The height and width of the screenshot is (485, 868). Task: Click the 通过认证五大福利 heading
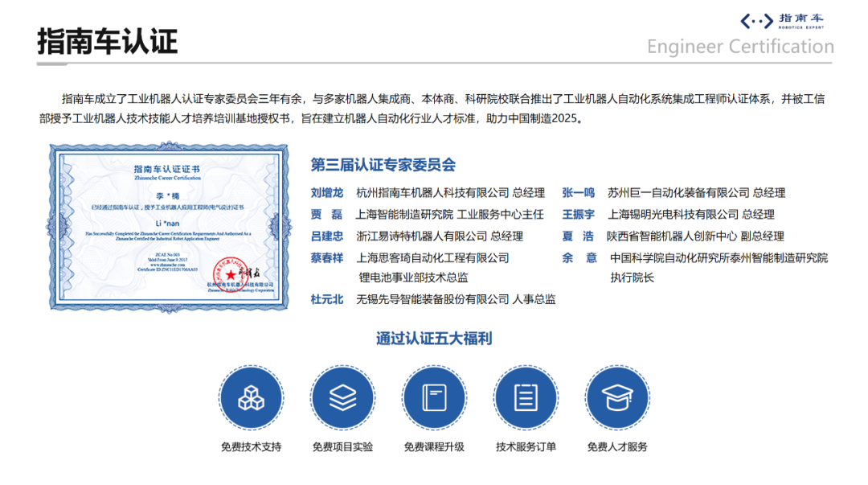click(x=434, y=338)
